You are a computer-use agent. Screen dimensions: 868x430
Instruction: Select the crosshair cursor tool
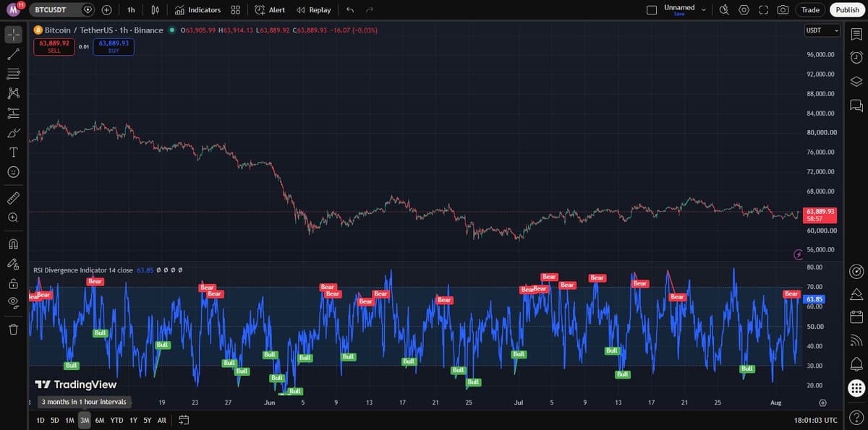[x=13, y=34]
